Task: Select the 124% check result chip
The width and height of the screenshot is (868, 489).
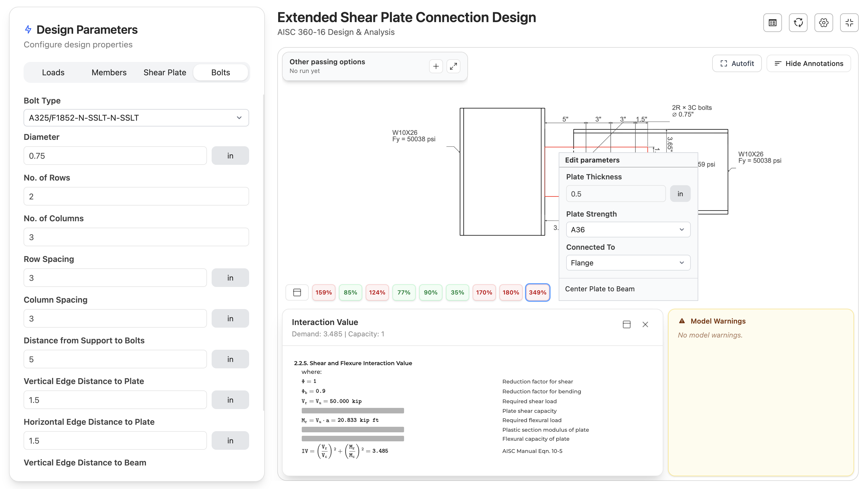Action: tap(377, 292)
